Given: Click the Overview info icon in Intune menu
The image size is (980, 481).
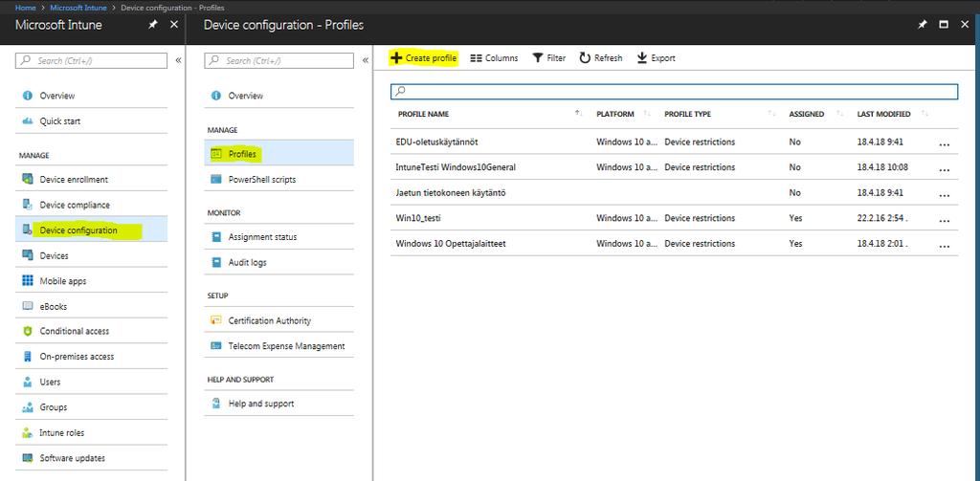Looking at the screenshot, I should pyautogui.click(x=28, y=96).
